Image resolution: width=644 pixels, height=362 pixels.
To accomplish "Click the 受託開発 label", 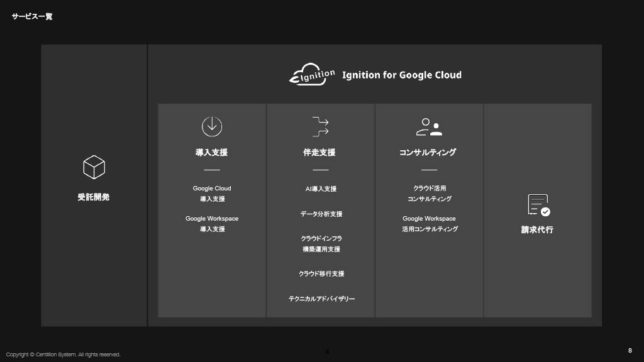I will 94,197.
